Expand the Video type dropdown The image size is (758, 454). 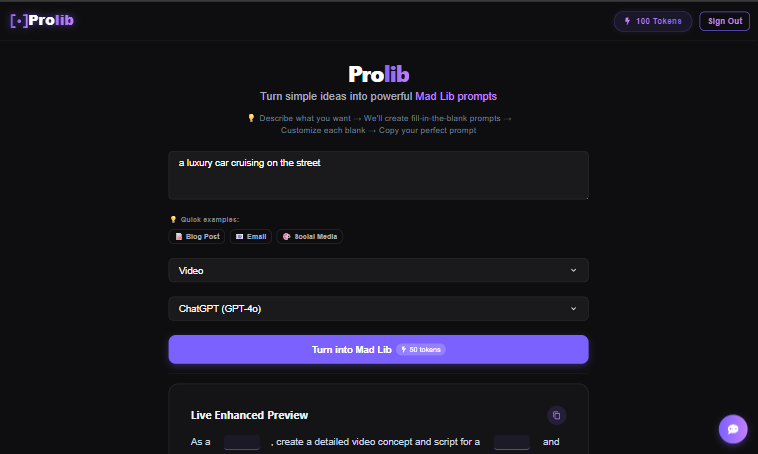(378, 270)
